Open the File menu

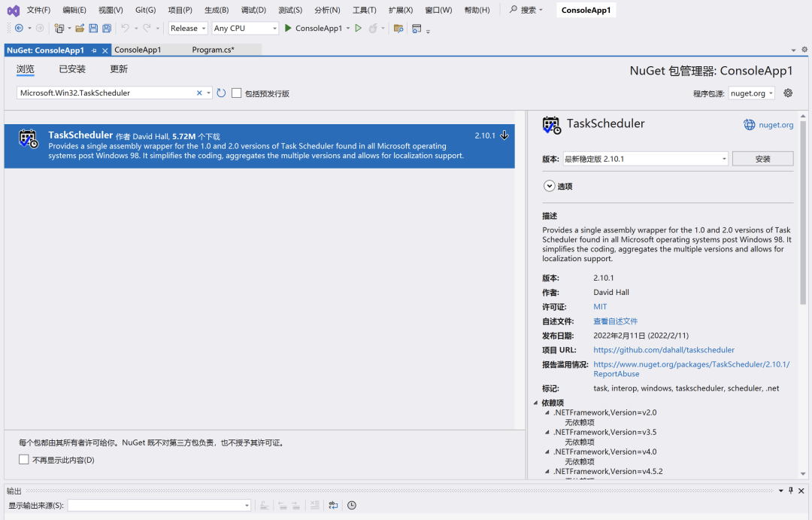[39, 10]
